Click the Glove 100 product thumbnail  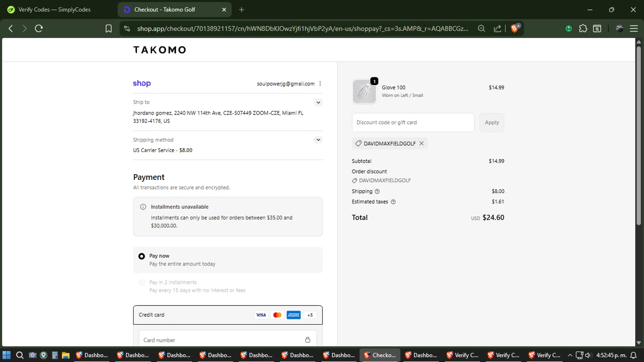[364, 91]
